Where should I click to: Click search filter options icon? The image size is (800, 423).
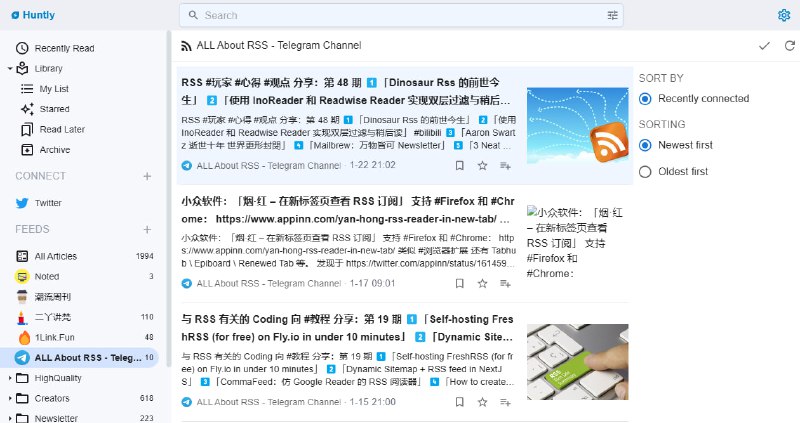(x=613, y=15)
